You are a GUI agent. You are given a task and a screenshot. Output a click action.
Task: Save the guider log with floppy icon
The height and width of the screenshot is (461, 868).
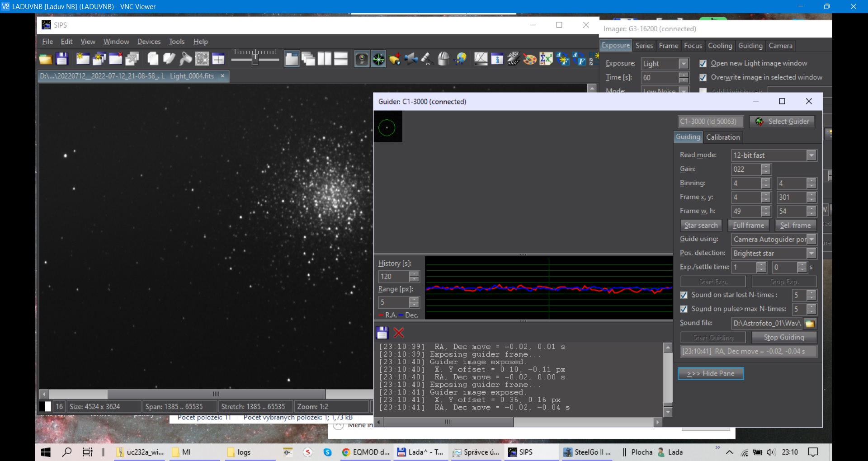tap(382, 333)
